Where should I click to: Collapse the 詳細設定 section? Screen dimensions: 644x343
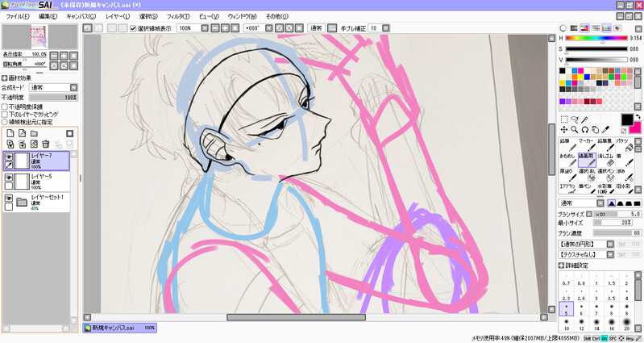[562, 266]
